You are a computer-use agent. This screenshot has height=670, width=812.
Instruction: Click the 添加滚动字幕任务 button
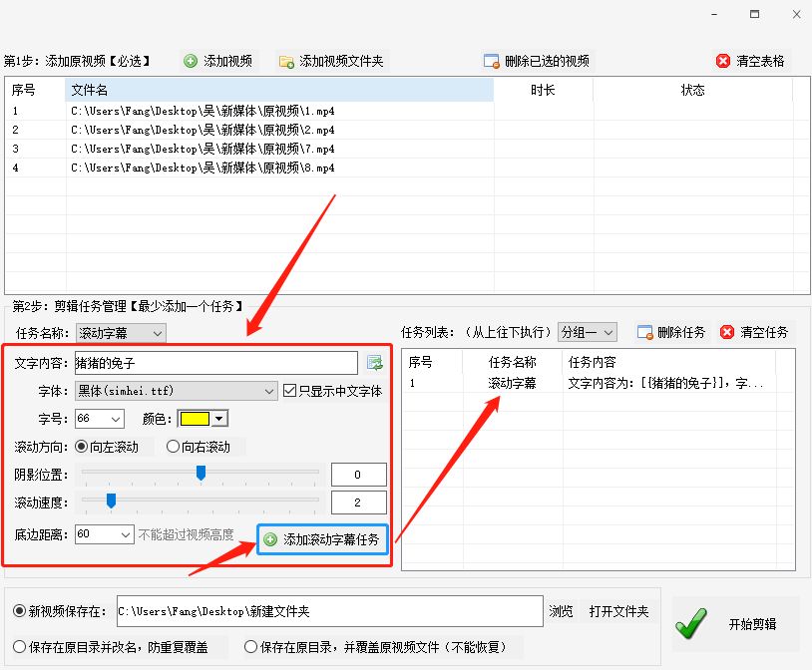tap(321, 538)
